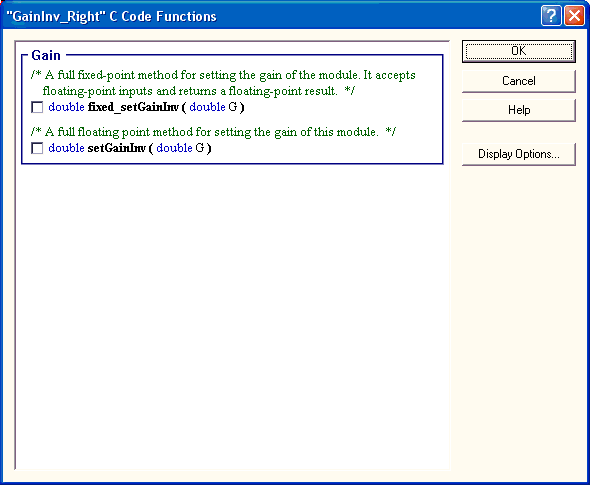590x485 pixels.
Task: Click the dialog title bar text
Action: (111, 17)
